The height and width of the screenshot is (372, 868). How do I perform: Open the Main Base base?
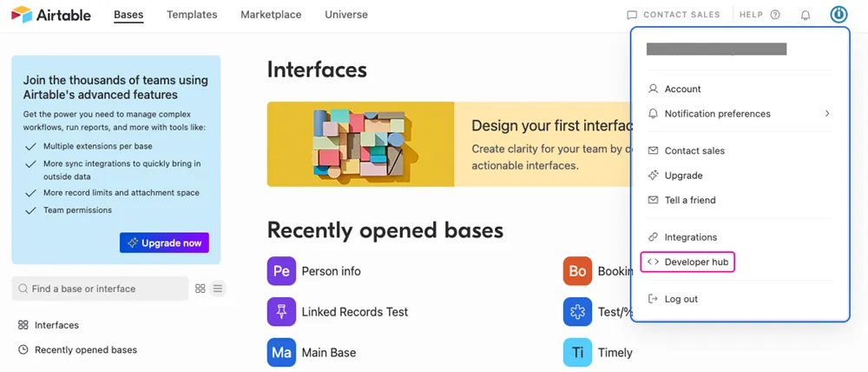pos(329,353)
